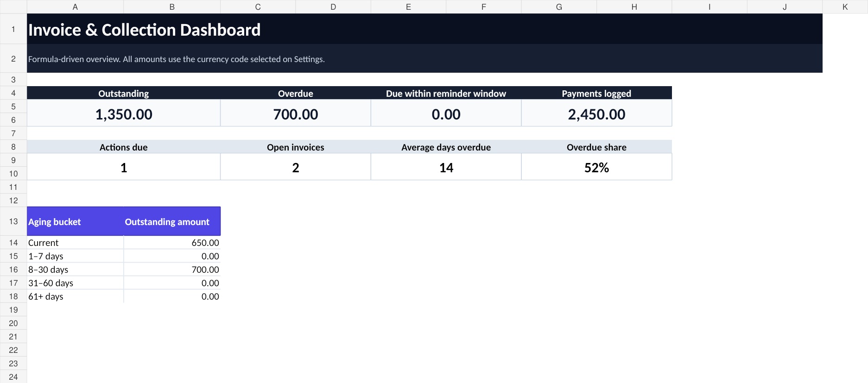Select row 1 header

pos(13,29)
